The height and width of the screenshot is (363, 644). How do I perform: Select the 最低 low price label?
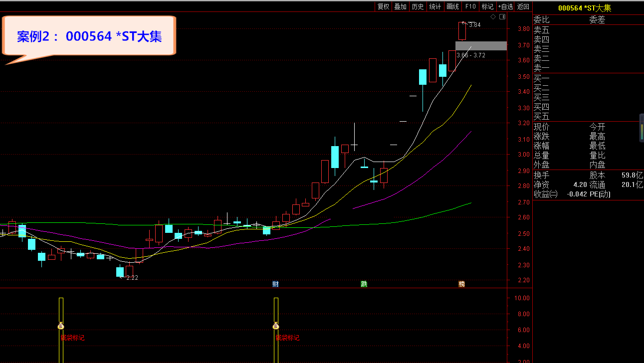pos(597,146)
